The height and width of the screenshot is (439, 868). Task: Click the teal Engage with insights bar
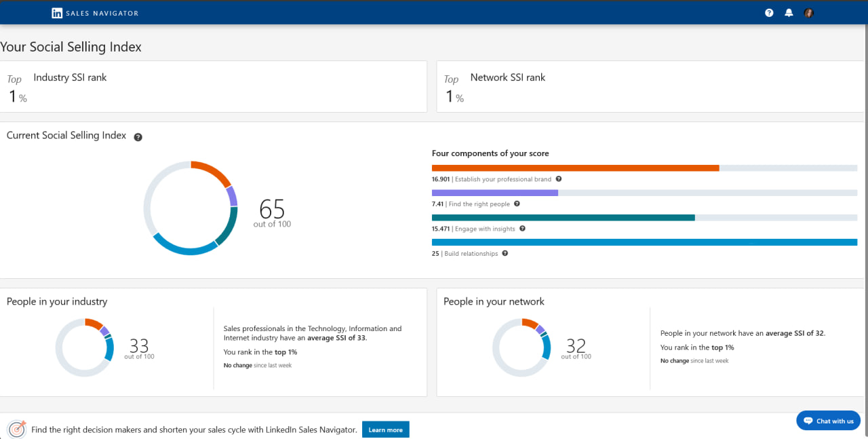[x=563, y=217]
